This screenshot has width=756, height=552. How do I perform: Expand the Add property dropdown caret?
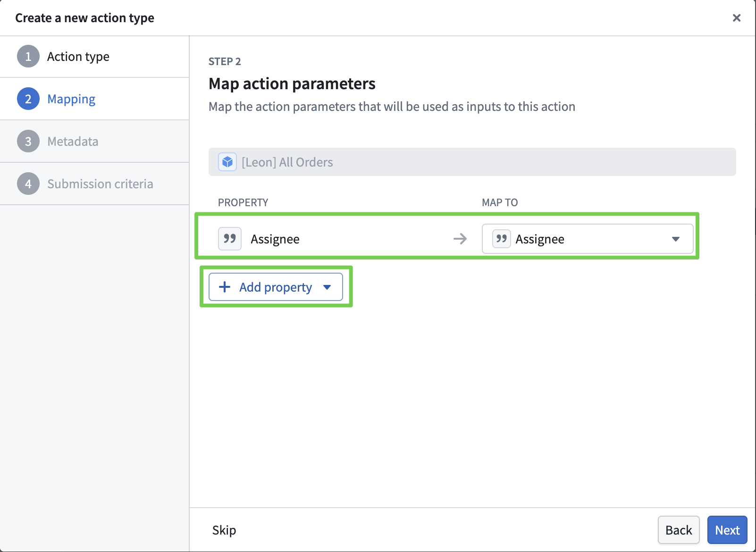coord(327,287)
